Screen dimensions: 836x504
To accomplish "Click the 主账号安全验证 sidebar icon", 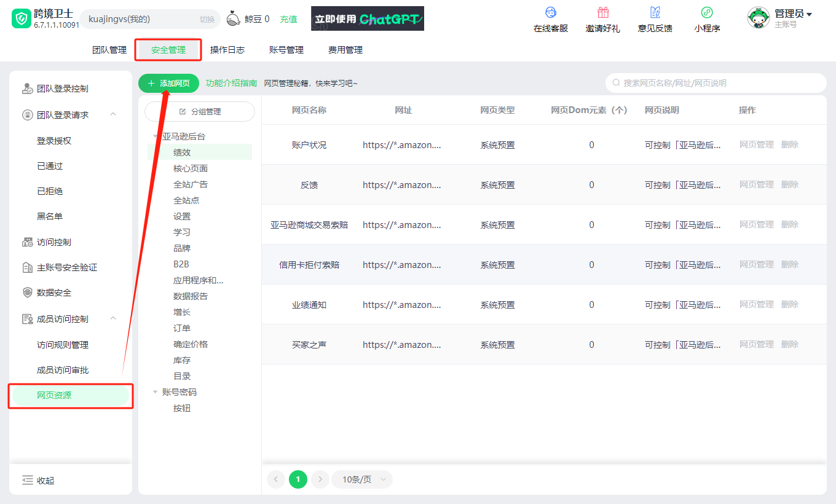I will (28, 267).
